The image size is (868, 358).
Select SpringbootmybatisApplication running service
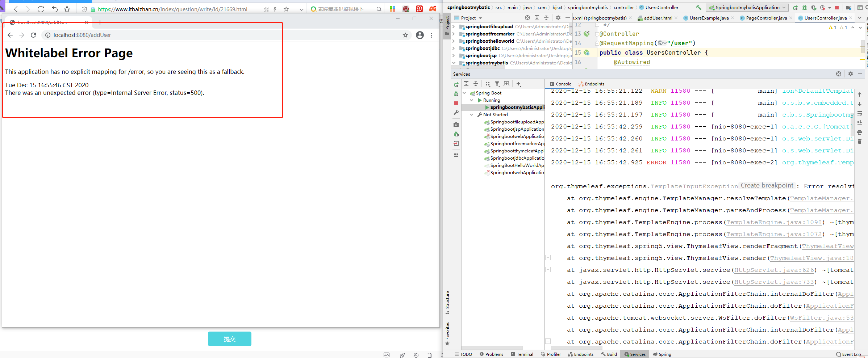515,108
